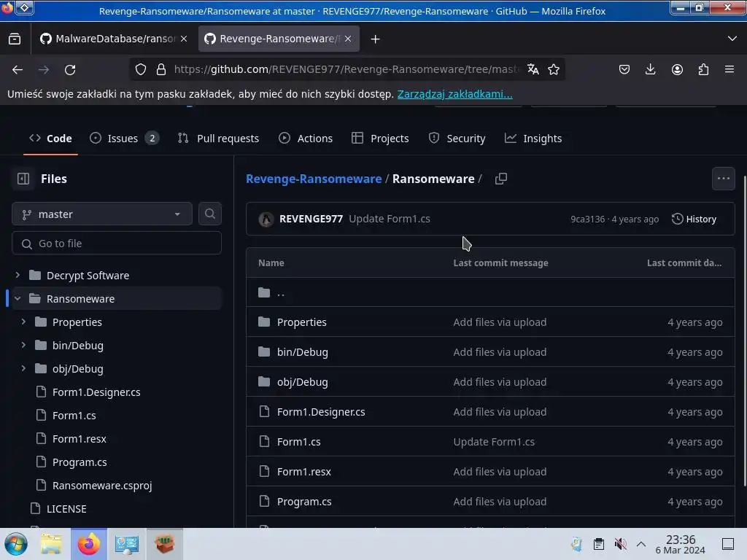Expand bin/Debug folder chevron in tree
This screenshot has height=560, width=747.
coord(23,345)
